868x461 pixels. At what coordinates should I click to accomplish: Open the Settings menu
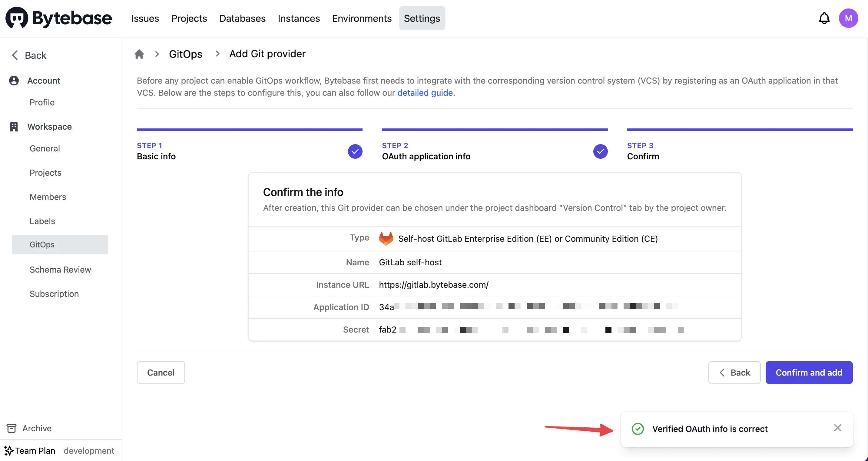(422, 18)
